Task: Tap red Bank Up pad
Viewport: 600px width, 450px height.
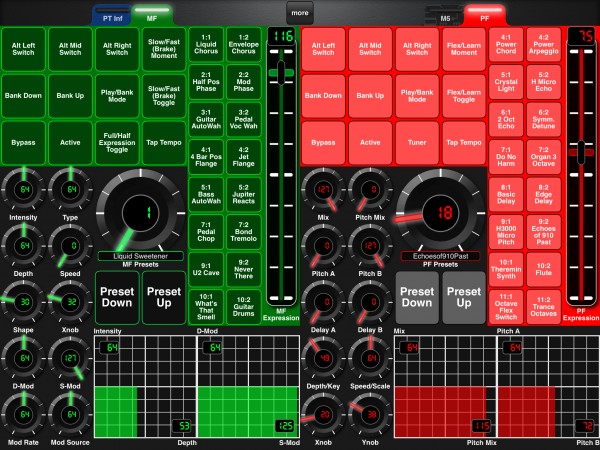Action: tap(370, 96)
